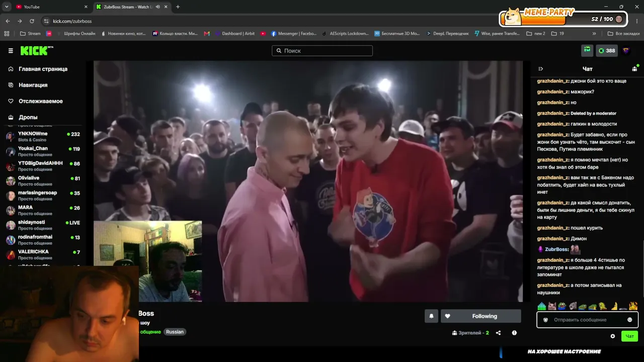The width and height of the screenshot is (644, 362).
Task: Select the green equalizer chat emote
Action: tap(542, 306)
